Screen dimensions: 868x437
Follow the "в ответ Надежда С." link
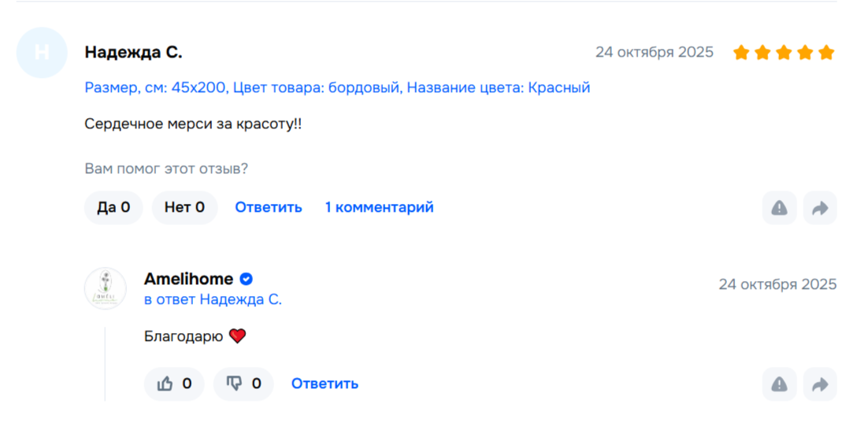pos(213,300)
